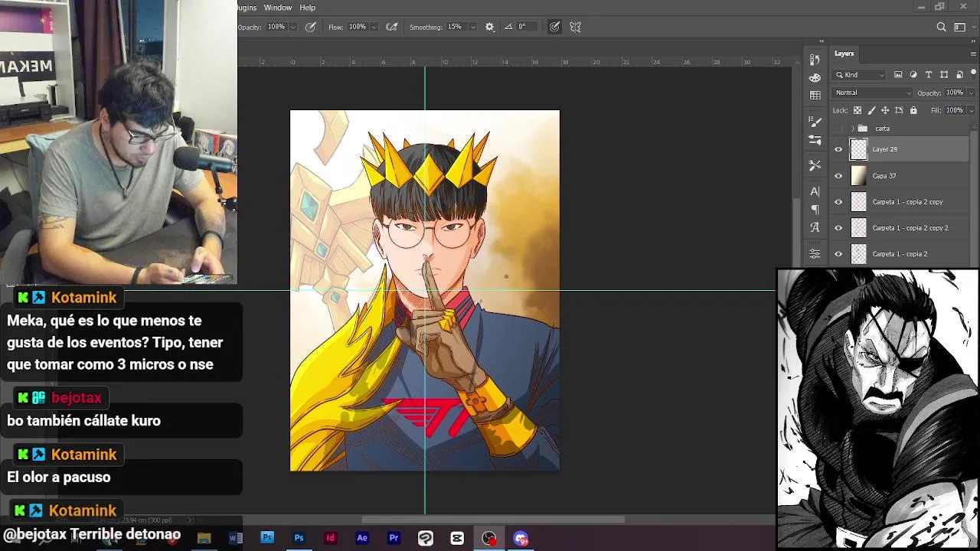Viewport: 980px width, 551px height.
Task: Open OBS Studio from the taskbar
Action: pos(488,538)
